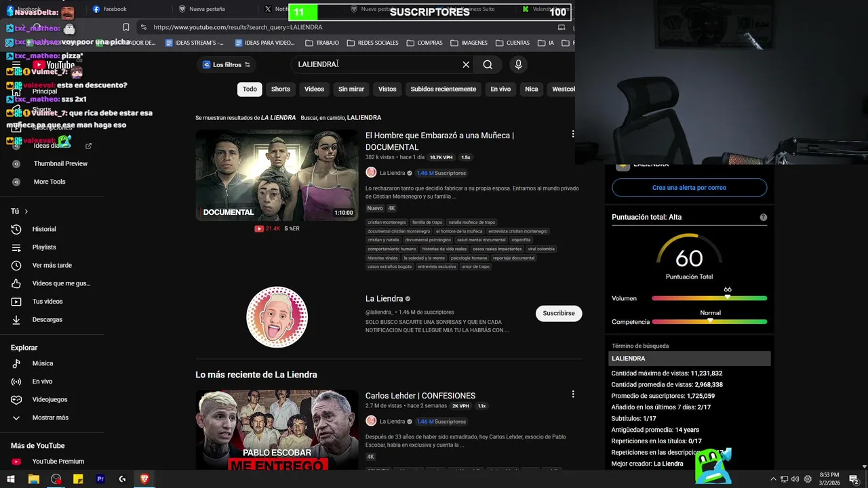Click the cristian montenegro tag
Screen dimensions: 868x488
click(387, 222)
